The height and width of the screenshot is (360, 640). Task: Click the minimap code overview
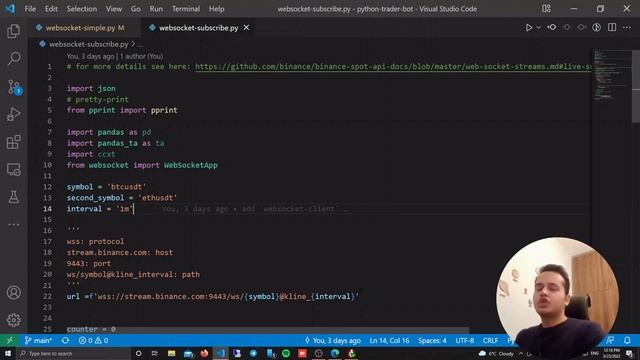611,75
